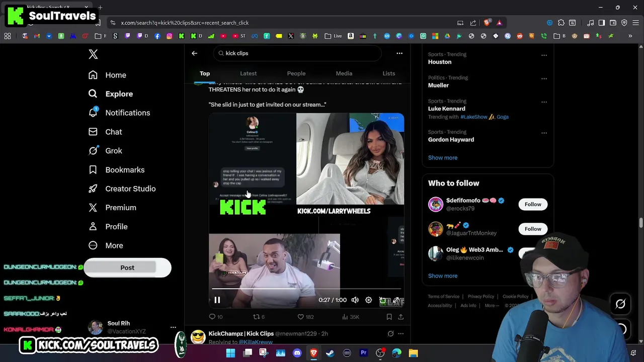The width and height of the screenshot is (644, 362).
Task: Focus the kick clips search field
Action: point(297,53)
